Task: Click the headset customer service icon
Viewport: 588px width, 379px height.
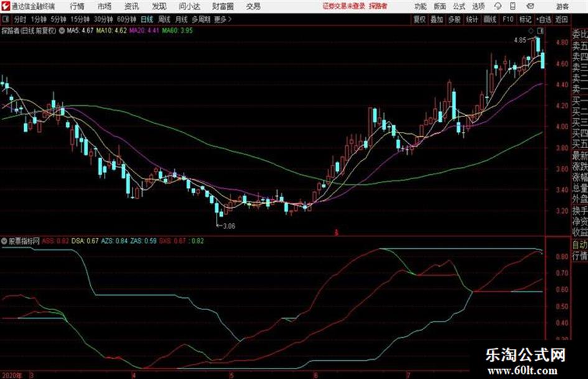Action: 498,6
